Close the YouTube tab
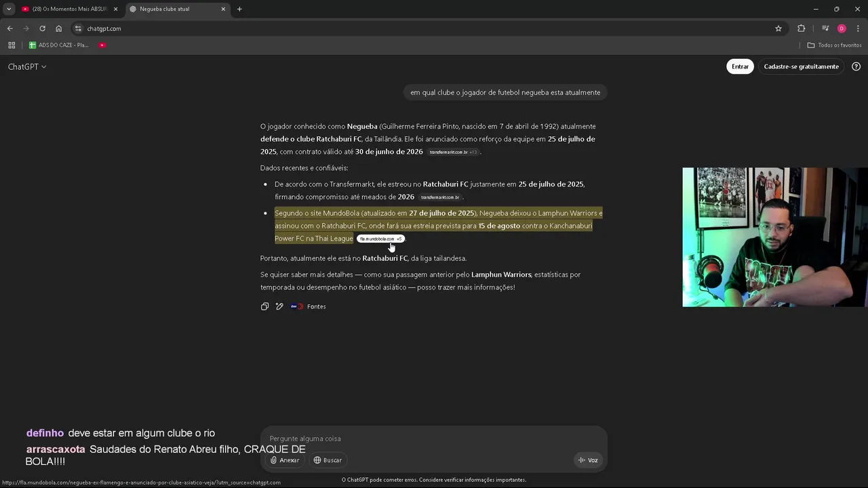This screenshot has height=488, width=868. 115,9
